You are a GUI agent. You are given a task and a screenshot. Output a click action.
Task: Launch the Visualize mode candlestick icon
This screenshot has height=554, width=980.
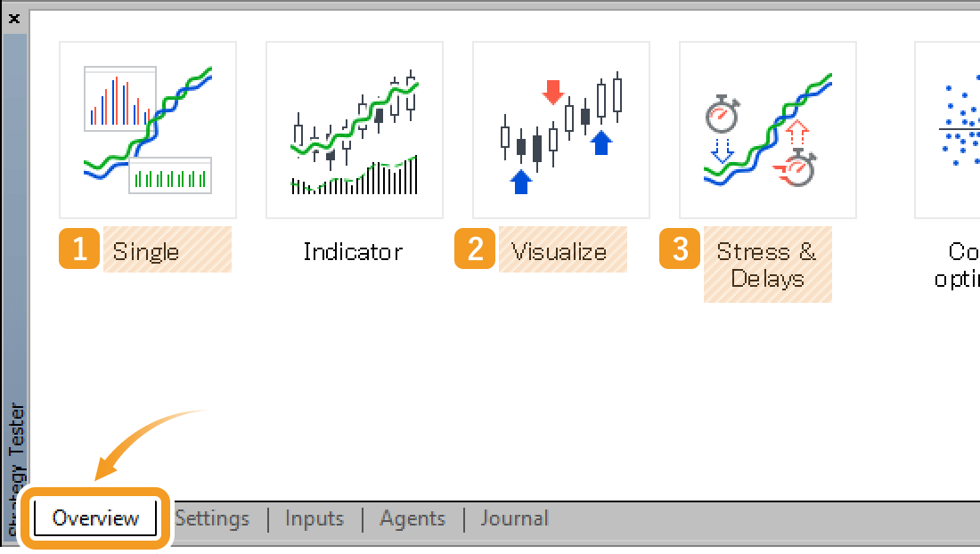560,129
